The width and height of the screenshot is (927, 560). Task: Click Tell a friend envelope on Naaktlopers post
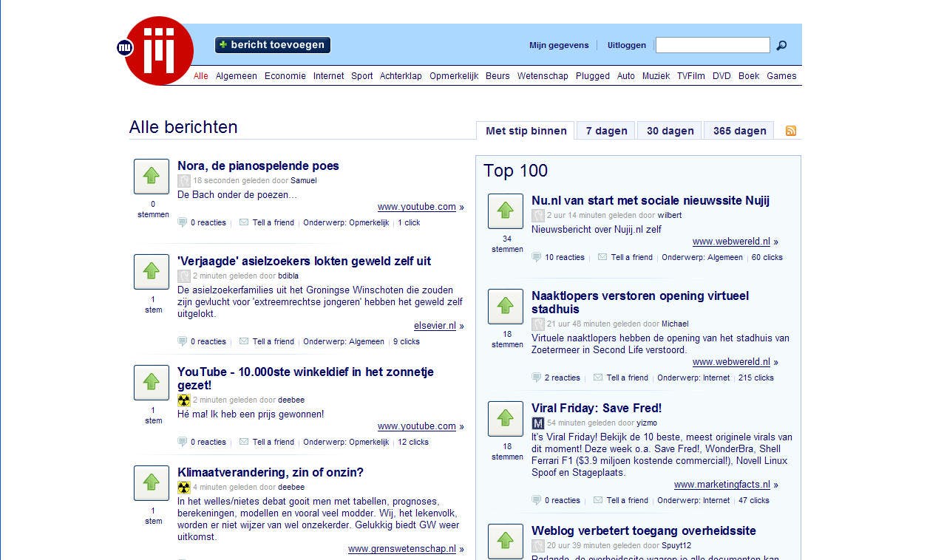(x=597, y=378)
